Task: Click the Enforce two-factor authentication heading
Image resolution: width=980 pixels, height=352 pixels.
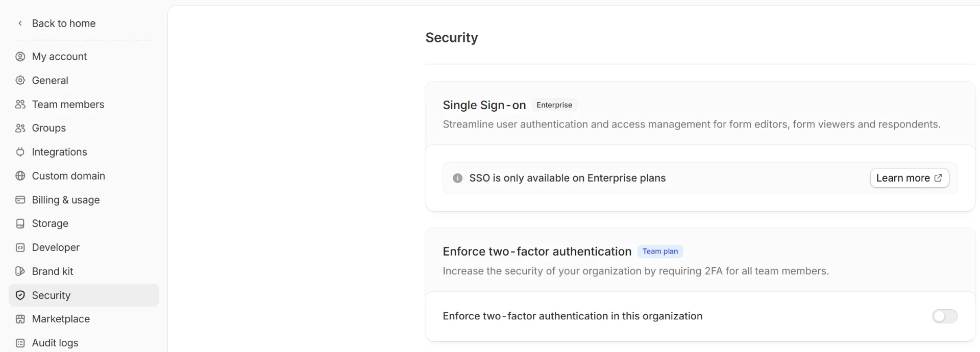Action: pyautogui.click(x=537, y=252)
